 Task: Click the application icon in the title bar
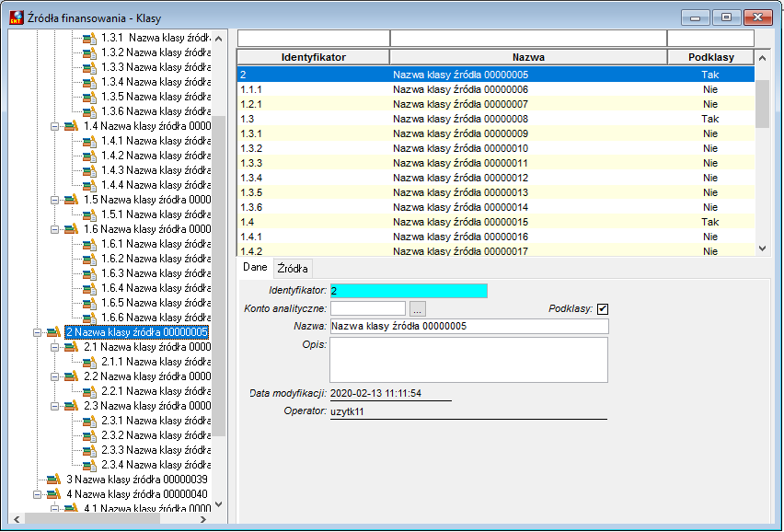[x=17, y=17]
